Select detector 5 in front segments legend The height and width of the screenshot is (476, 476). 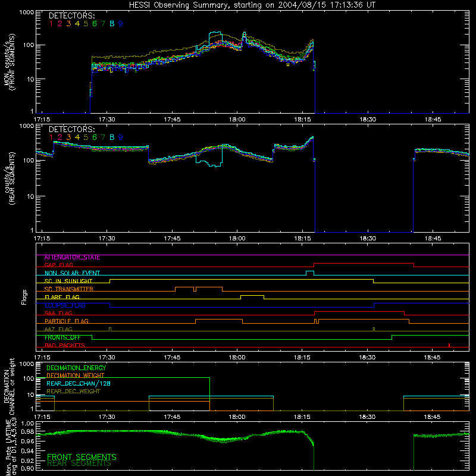tap(86, 24)
